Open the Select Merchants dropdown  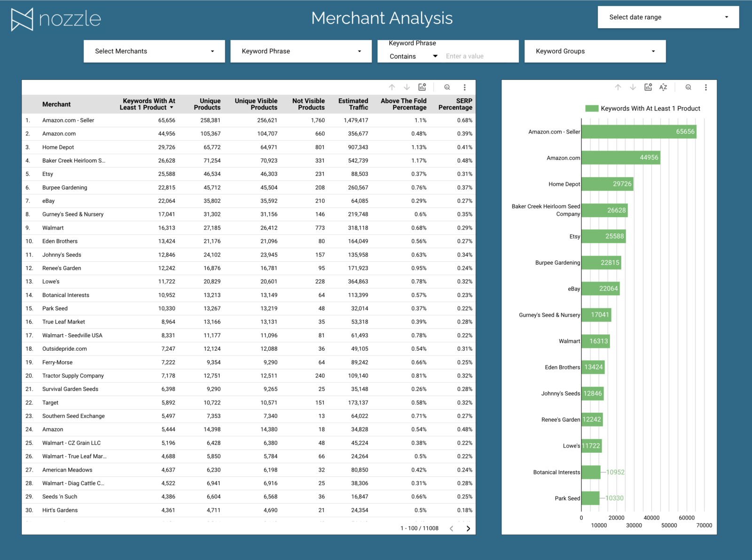point(154,51)
